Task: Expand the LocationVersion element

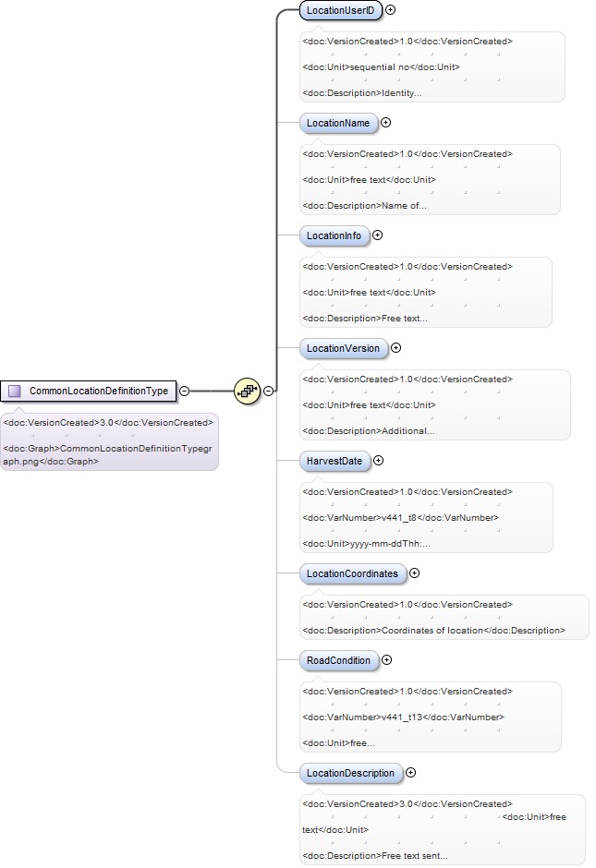Action: point(396,347)
